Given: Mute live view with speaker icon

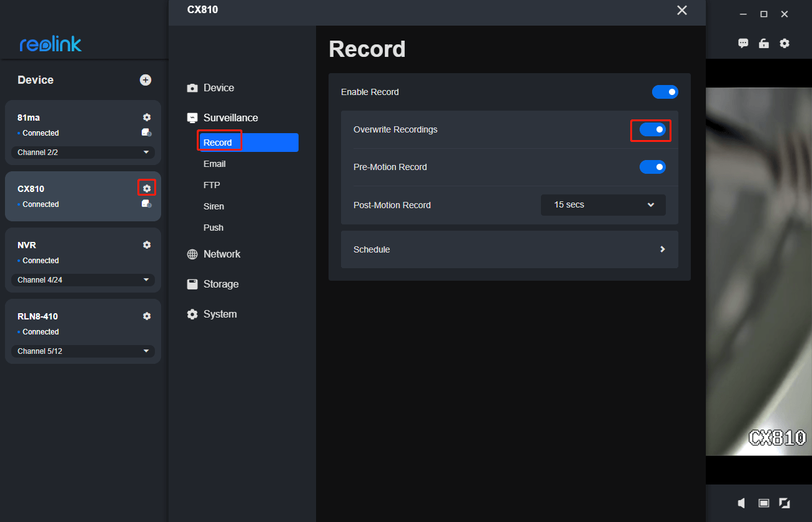Looking at the screenshot, I should 742,503.
